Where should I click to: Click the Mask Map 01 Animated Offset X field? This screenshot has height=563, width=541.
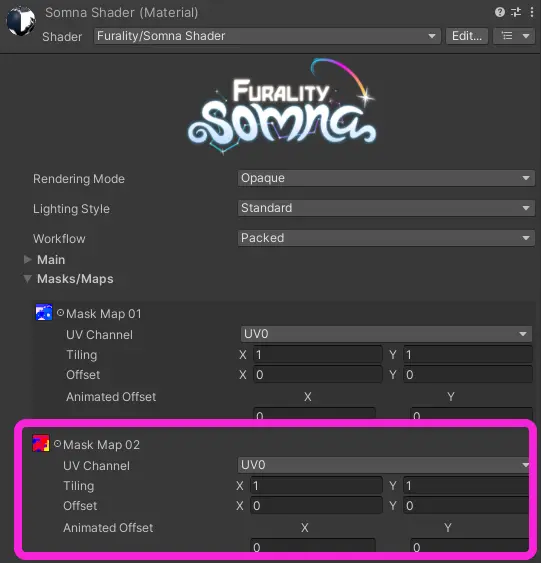click(314, 413)
